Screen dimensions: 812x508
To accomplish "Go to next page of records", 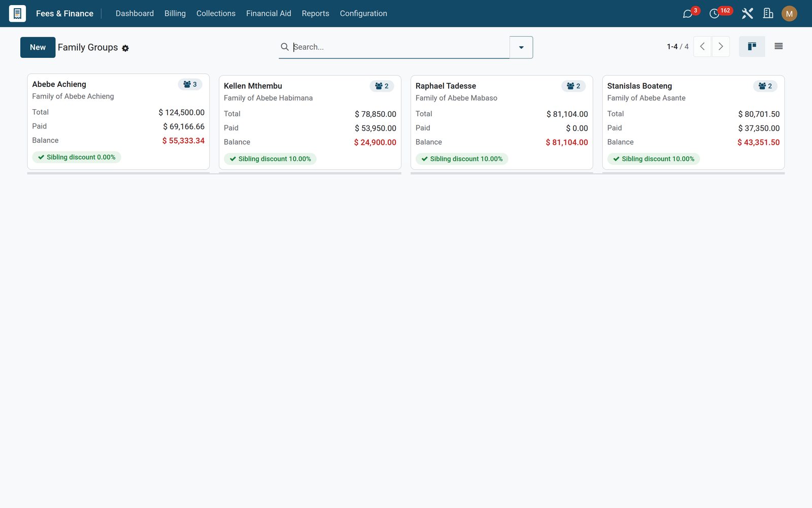I will pos(721,47).
